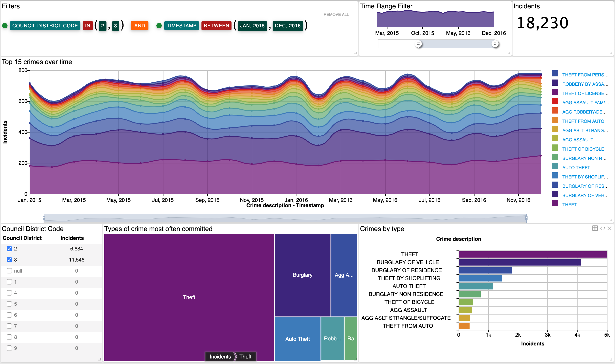The width and height of the screenshot is (615, 364).
Task: Open table view in Crimes by type widget
Action: [595, 228]
